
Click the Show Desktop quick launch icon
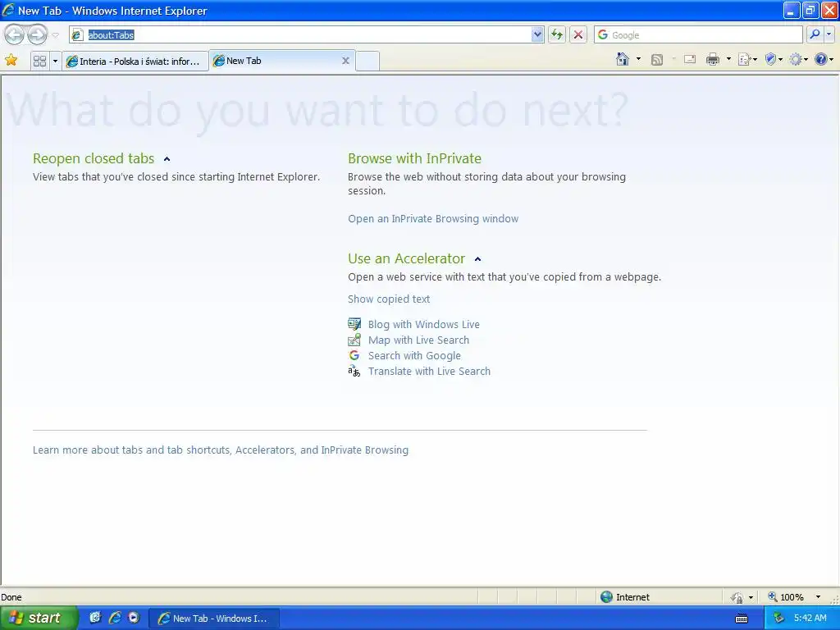tap(95, 618)
